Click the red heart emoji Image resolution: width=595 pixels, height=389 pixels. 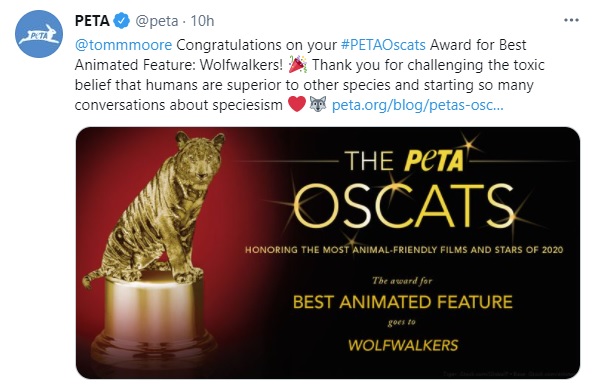coord(297,104)
